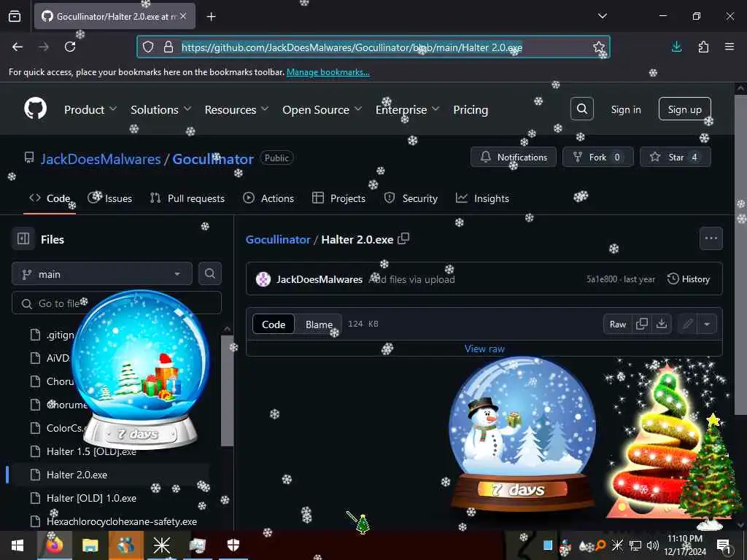
Task: Click the search files magnifier button beside main
Action: [x=209, y=273]
